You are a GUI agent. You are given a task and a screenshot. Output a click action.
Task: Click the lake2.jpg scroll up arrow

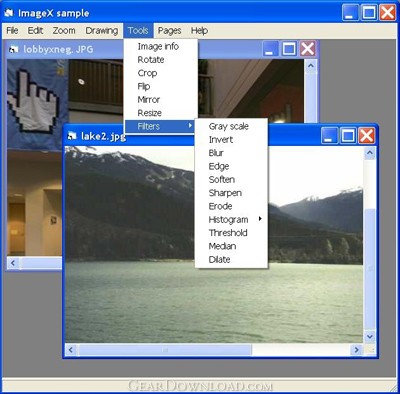click(x=369, y=153)
